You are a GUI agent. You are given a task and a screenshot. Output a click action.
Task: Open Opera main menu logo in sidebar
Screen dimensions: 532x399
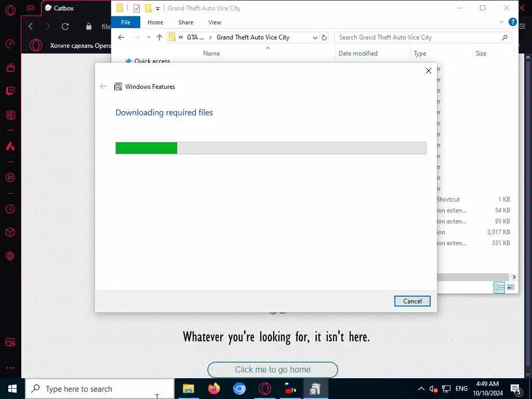pos(10,10)
